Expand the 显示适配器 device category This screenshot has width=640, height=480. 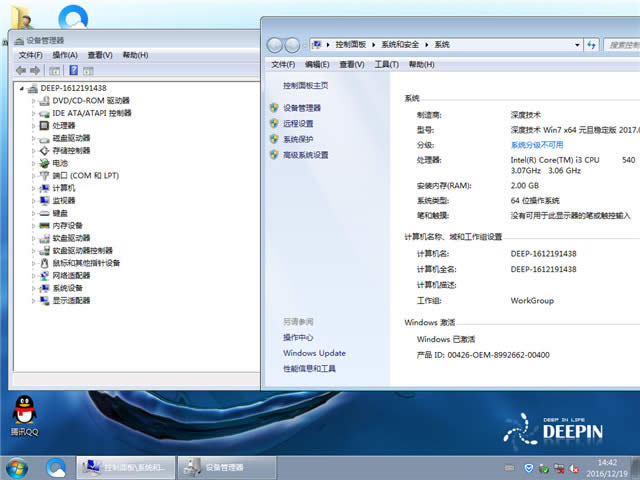coord(33,301)
